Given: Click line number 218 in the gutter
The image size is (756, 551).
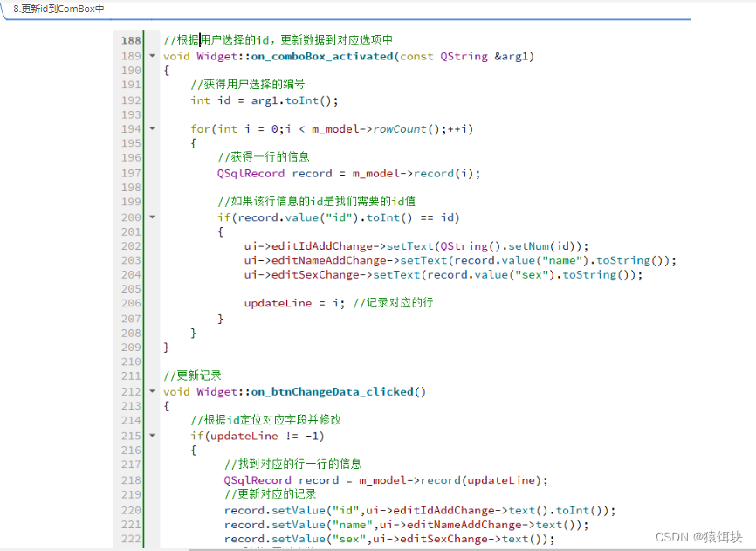Looking at the screenshot, I should 131,480.
